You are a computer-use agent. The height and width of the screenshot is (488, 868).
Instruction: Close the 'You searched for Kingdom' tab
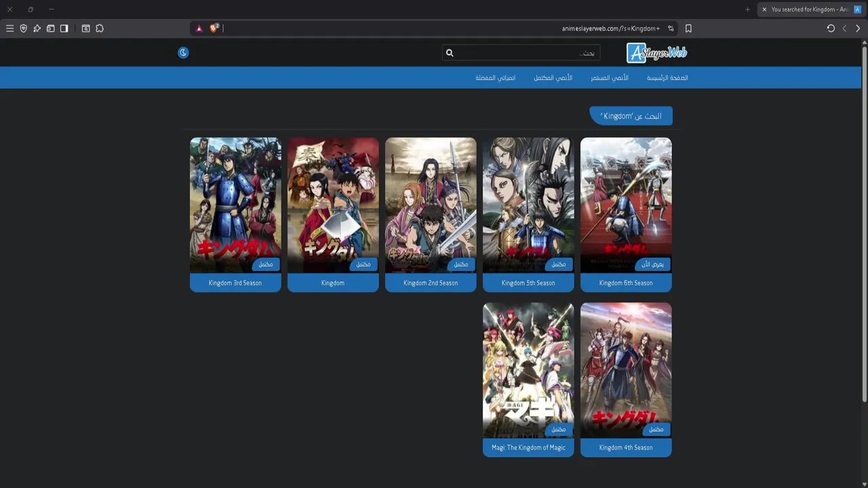click(x=764, y=9)
